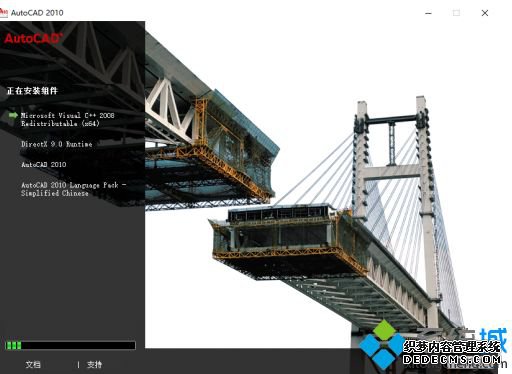Select Microsoft Visual C++ 2008 Redistributable entry
Image resolution: width=512 pixels, height=374 pixels.
pos(68,119)
